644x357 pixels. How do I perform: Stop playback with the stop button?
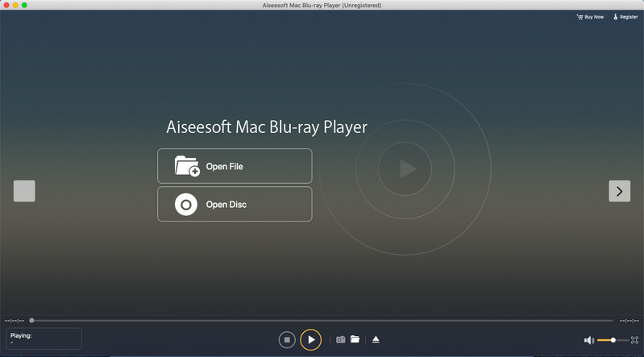tap(287, 340)
